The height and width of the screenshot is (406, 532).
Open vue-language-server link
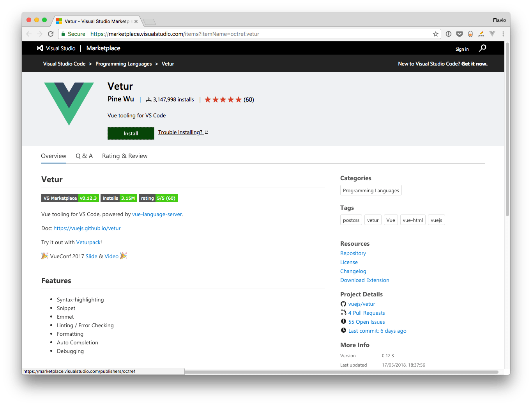point(157,214)
